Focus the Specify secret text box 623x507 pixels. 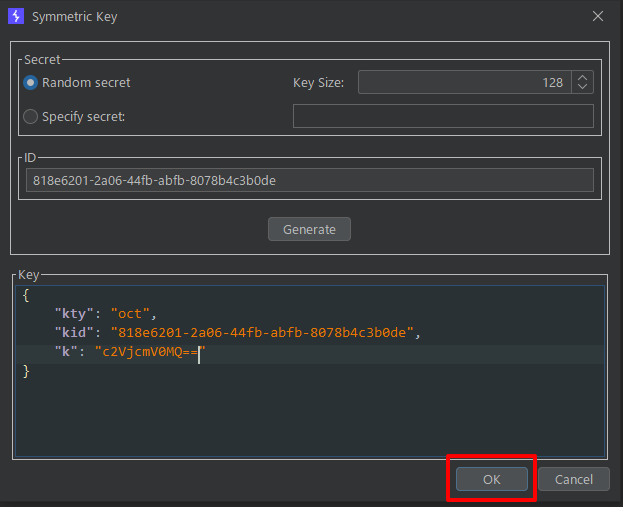point(443,117)
